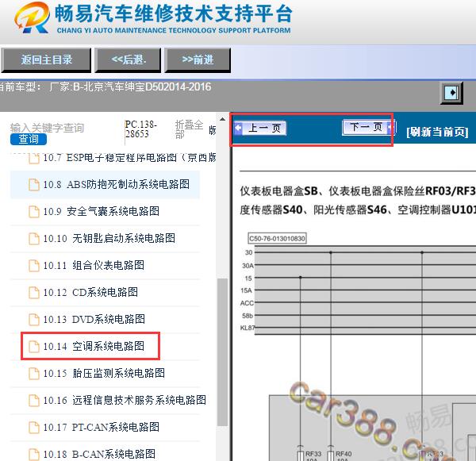Click the 返回主目录 button
This screenshot has width=476, height=461.
coord(46,60)
